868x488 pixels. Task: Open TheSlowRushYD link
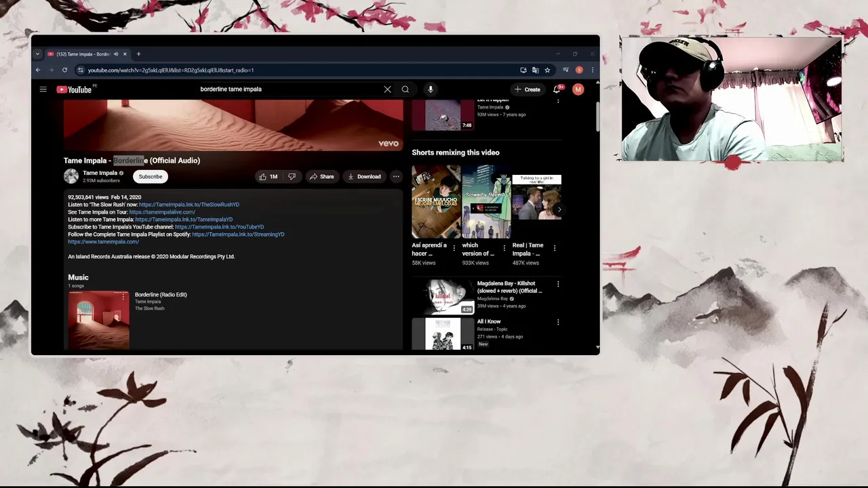pos(189,205)
